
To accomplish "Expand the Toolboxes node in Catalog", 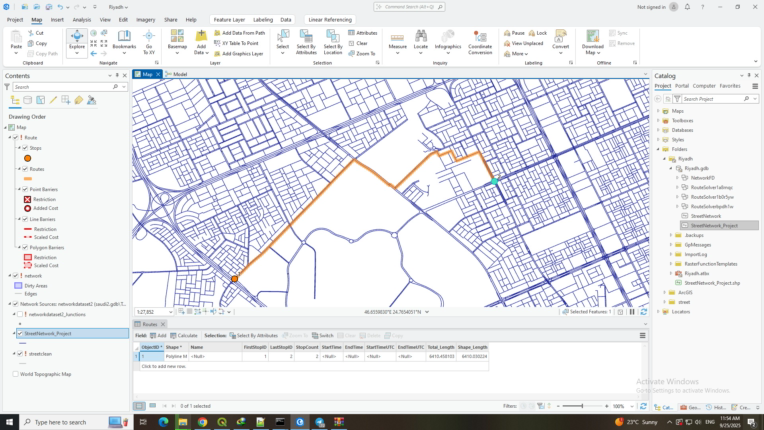I will coord(658,121).
